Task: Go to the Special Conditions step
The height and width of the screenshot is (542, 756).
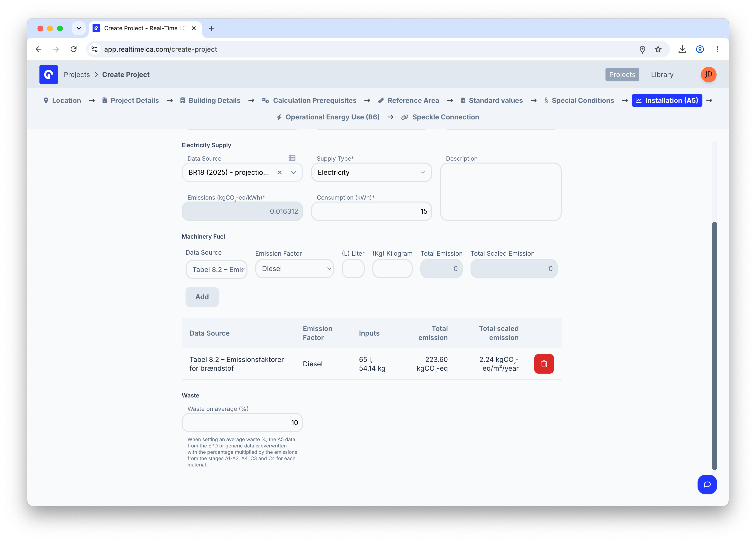Action: [x=579, y=100]
